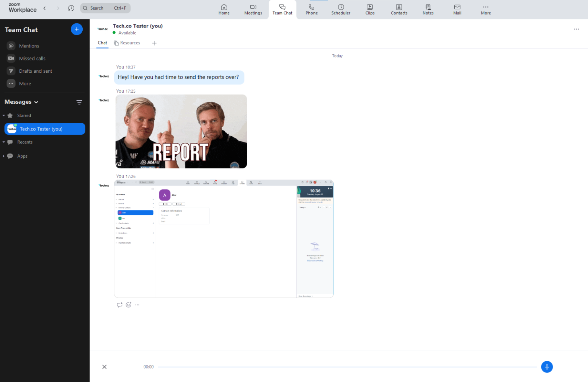Collapse the Recents section

[x=4, y=142]
